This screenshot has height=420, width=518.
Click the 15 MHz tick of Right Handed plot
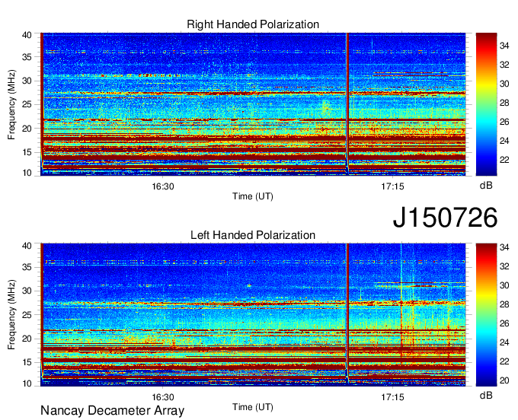[27, 152]
